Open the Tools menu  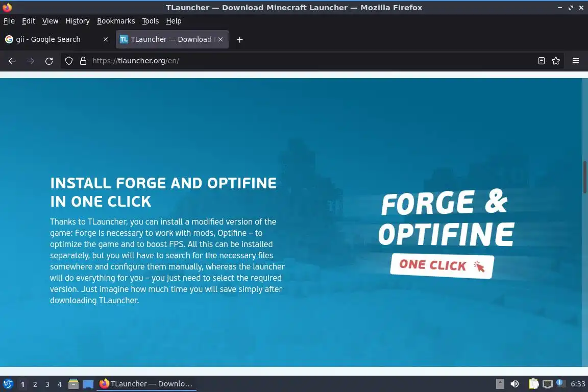(151, 21)
